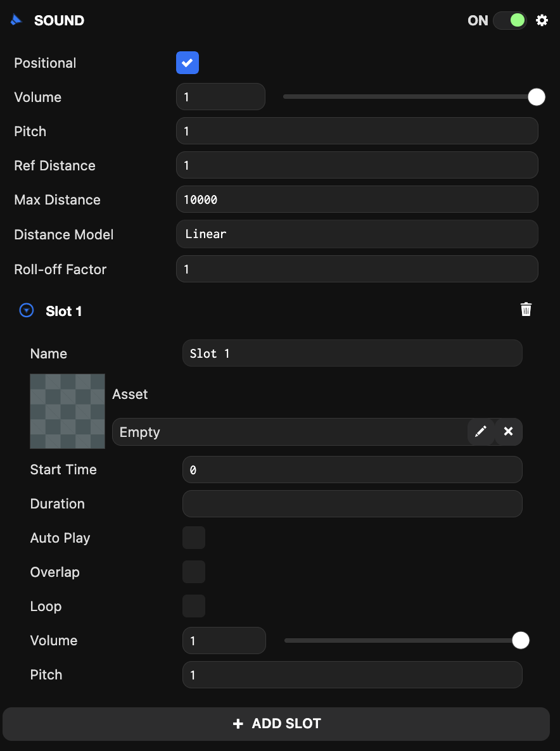The height and width of the screenshot is (751, 560).
Task: Uncheck the Positional checkbox
Action: [x=187, y=63]
